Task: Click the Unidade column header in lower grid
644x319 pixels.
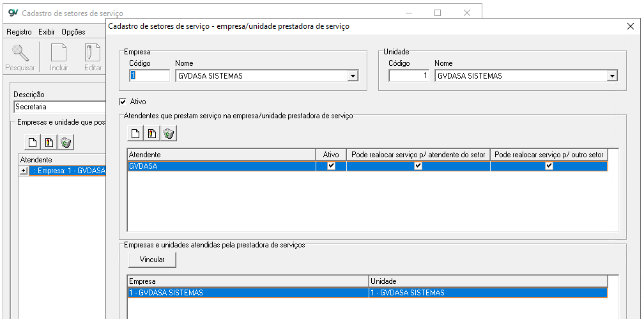Action: [488, 281]
